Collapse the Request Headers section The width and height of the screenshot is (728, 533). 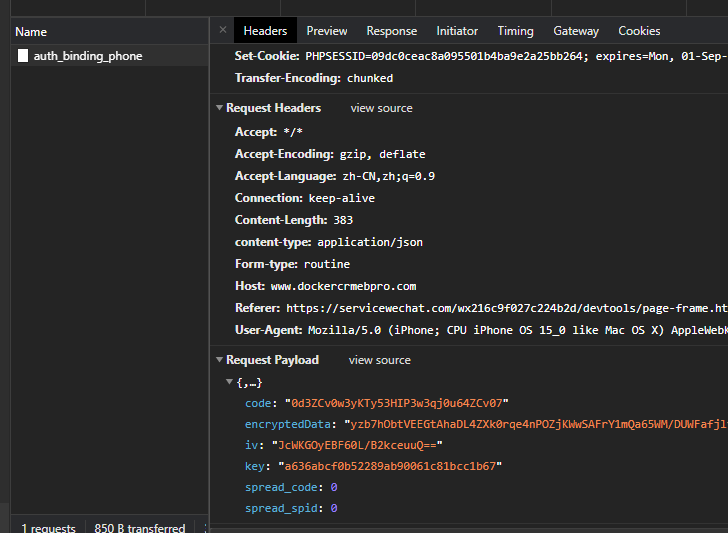coord(220,108)
